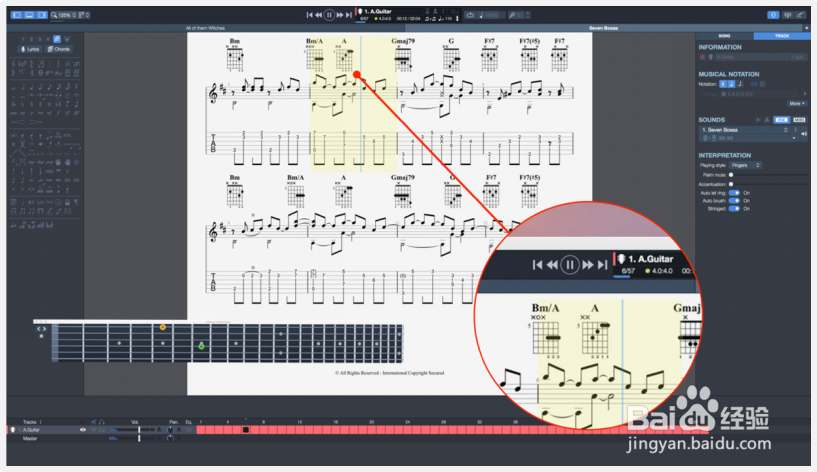This screenshot has width=817, height=472.
Task: Open a new tab with plus button
Action: click(x=807, y=28)
